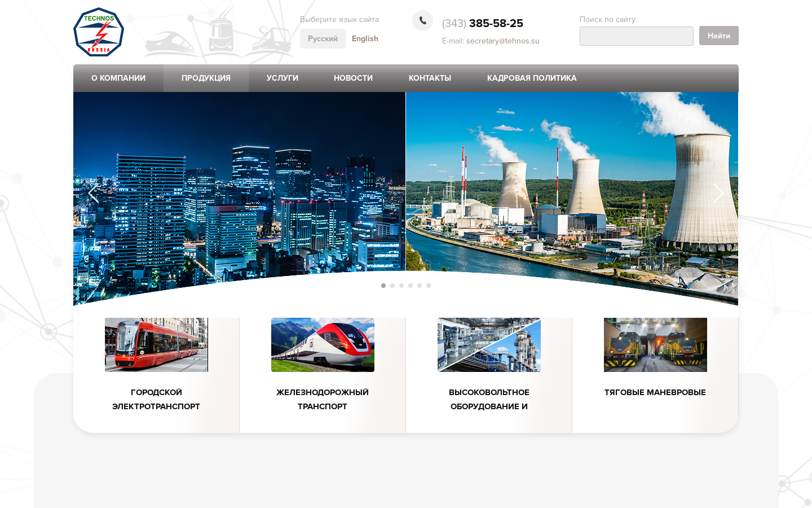Go to НОВОСТИ section

point(353,78)
